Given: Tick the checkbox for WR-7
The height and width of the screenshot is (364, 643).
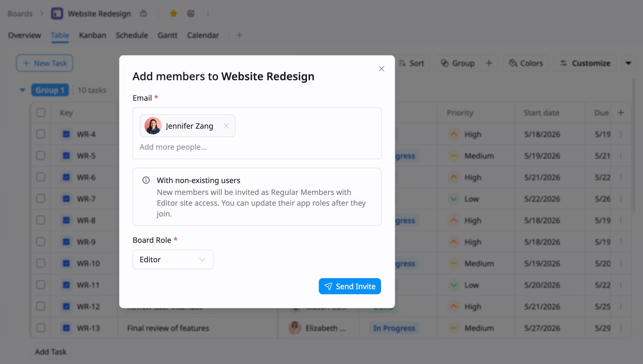Looking at the screenshot, I should click(41, 199).
